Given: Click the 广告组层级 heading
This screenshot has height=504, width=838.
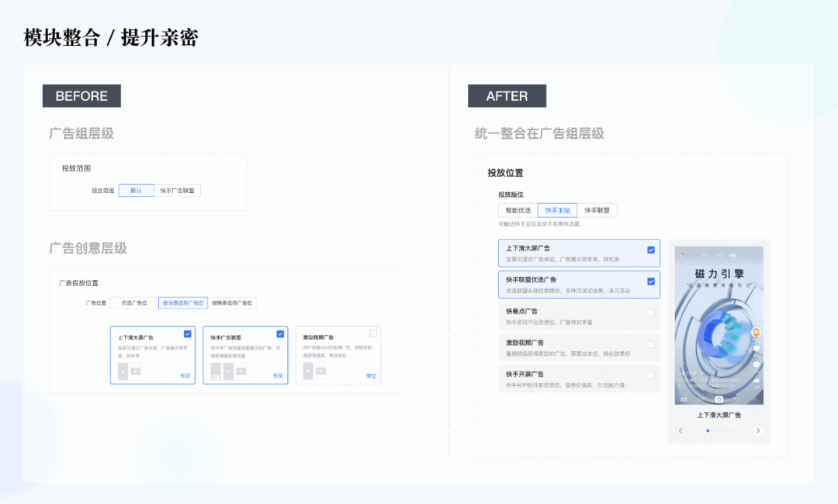Looking at the screenshot, I should [81, 133].
